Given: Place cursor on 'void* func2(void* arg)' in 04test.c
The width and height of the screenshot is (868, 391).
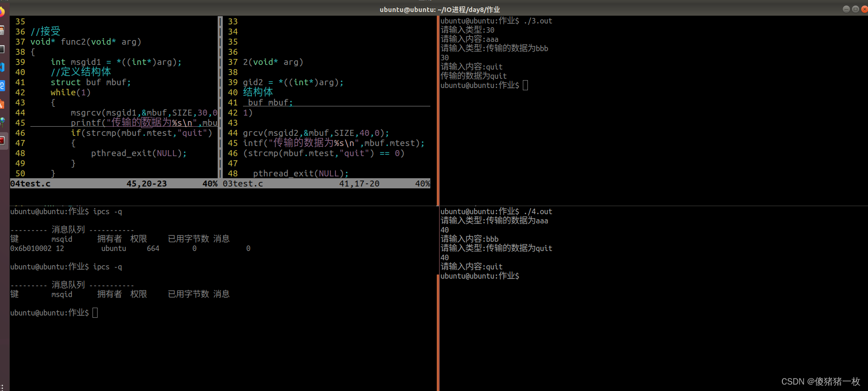Looking at the screenshot, I should click(86, 42).
